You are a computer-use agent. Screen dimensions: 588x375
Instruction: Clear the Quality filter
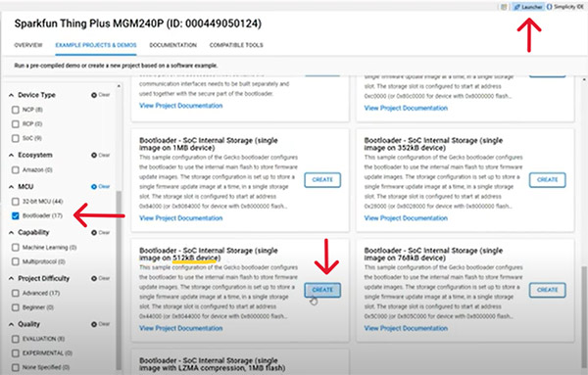point(101,324)
